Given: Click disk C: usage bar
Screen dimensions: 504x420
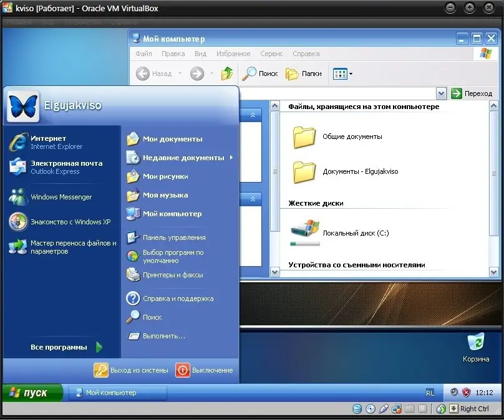Looking at the screenshot, I should [x=305, y=244].
